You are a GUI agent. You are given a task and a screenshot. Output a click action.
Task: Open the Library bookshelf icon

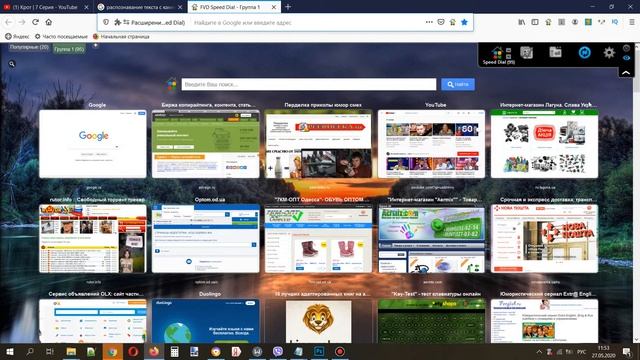[x=522, y=22]
